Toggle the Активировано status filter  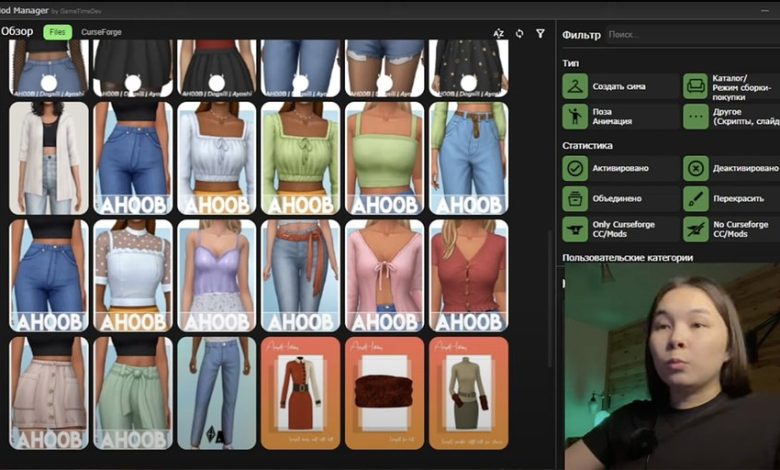pos(575,168)
